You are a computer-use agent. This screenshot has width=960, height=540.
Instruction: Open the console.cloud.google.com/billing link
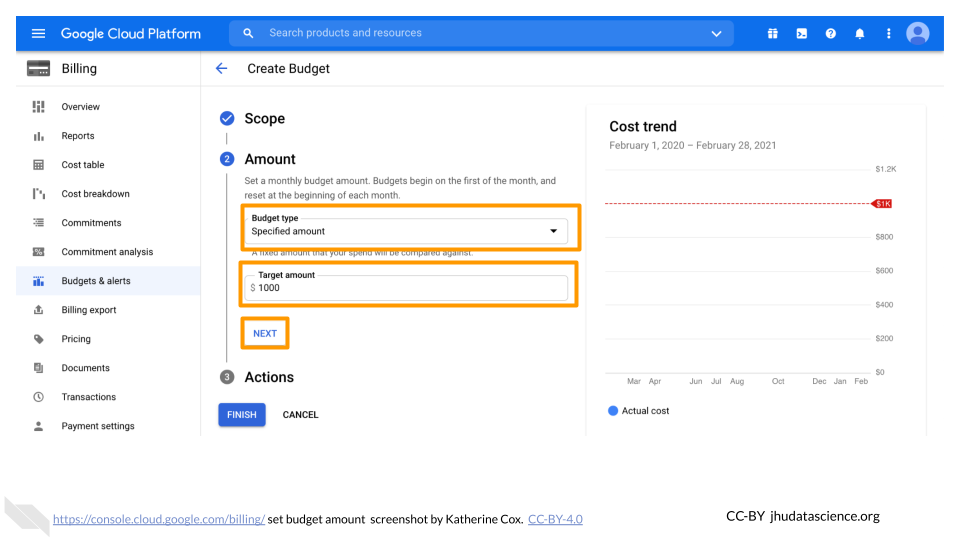click(x=159, y=519)
